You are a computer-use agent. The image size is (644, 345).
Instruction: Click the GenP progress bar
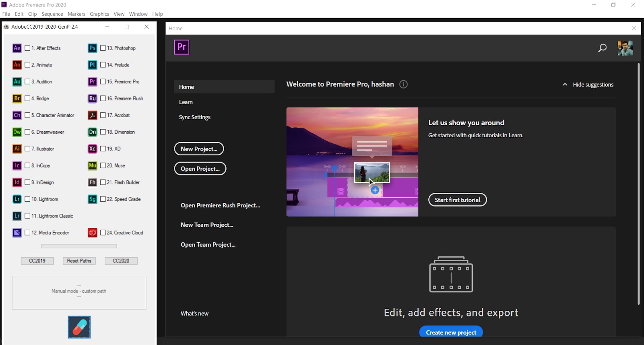(x=79, y=246)
